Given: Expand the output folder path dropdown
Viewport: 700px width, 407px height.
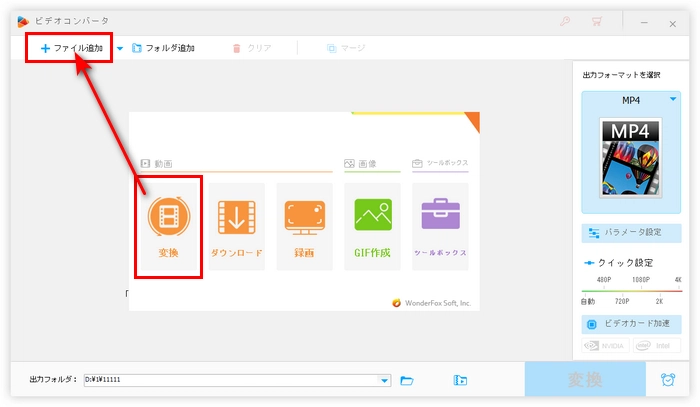Looking at the screenshot, I should [x=385, y=380].
